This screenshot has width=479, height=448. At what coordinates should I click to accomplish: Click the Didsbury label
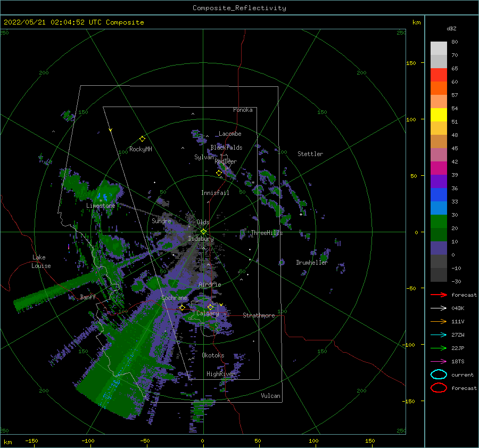pos(201,239)
